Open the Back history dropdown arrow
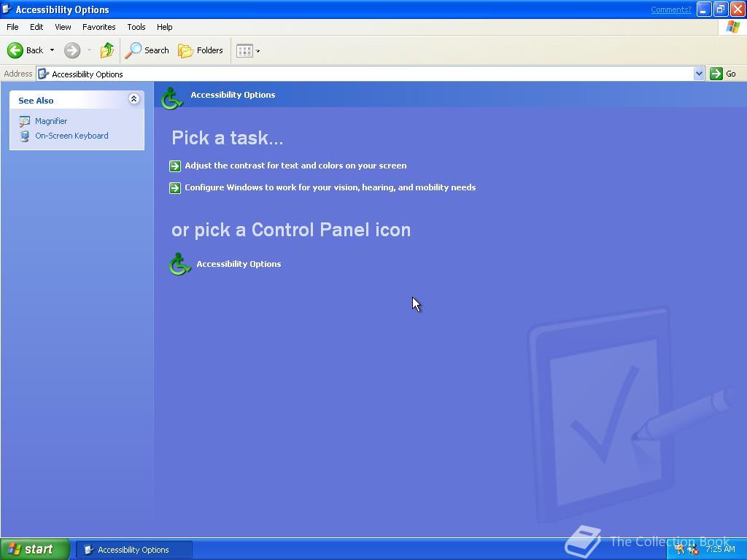This screenshot has height=560, width=747. click(52, 50)
